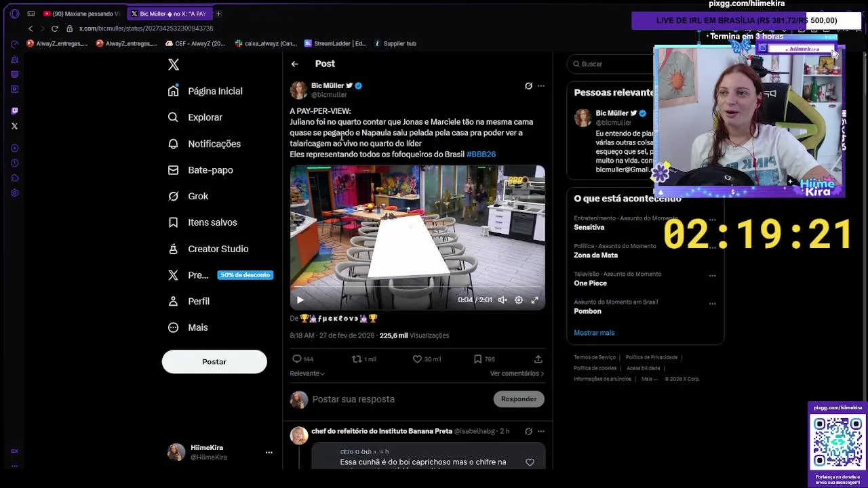Go to Página Inicial
Viewport: 868px width, 488px height.
coord(207,91)
